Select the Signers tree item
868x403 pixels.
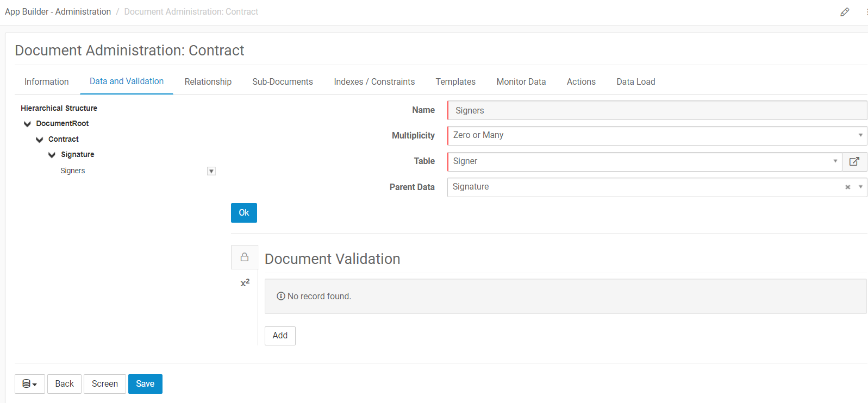tap(73, 171)
